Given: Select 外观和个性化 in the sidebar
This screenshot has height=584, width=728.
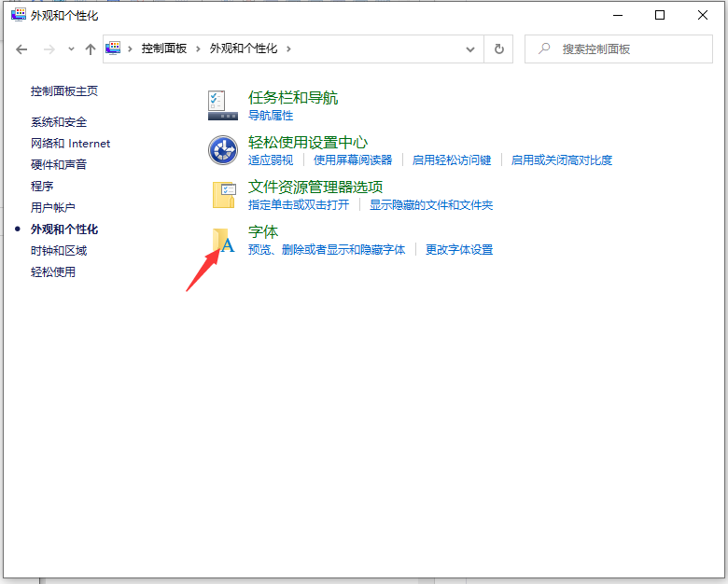Looking at the screenshot, I should [64, 229].
